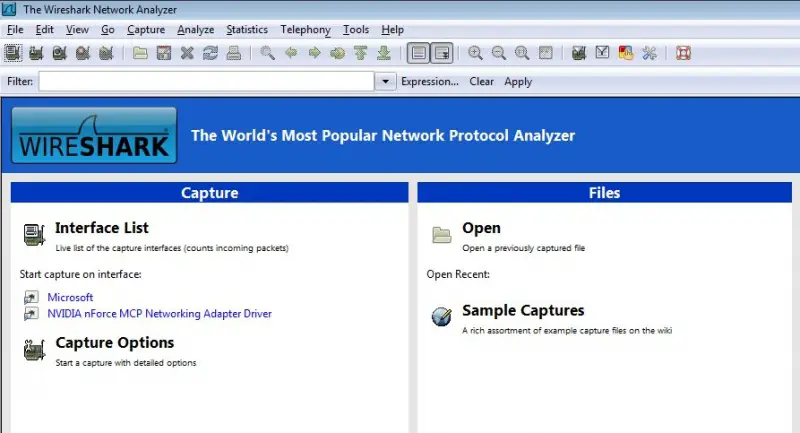Edit display filters toolbar icon

pyautogui.click(x=603, y=53)
